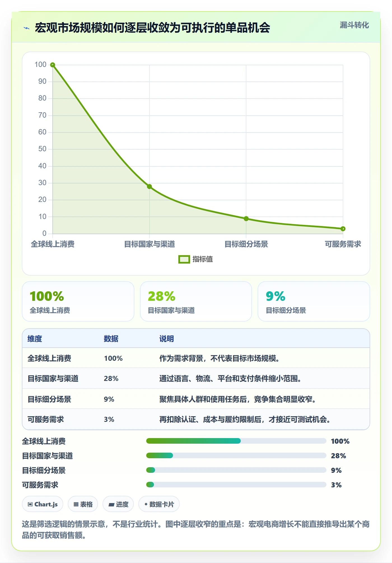Image resolution: width=392 pixels, height=563 pixels.
Task: Select the table cell reading 作为需求背景，不代表目标市场规模。
Action: pos(220,358)
